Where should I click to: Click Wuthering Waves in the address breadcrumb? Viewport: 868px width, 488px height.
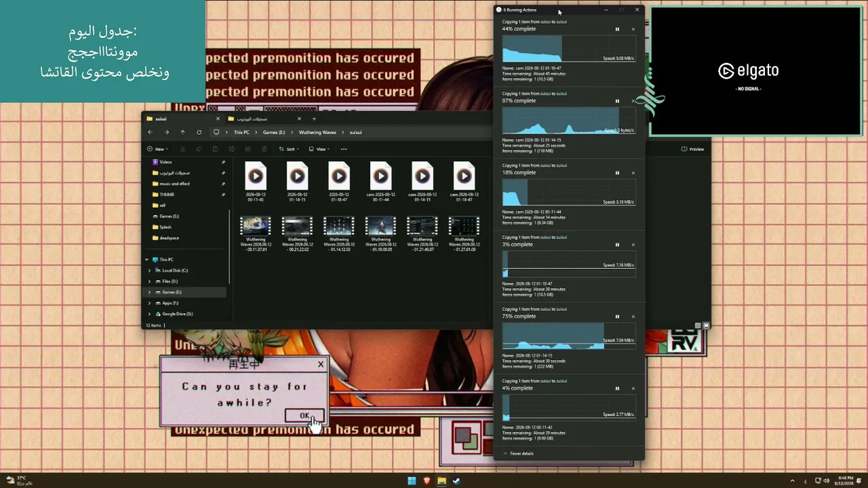click(x=317, y=132)
